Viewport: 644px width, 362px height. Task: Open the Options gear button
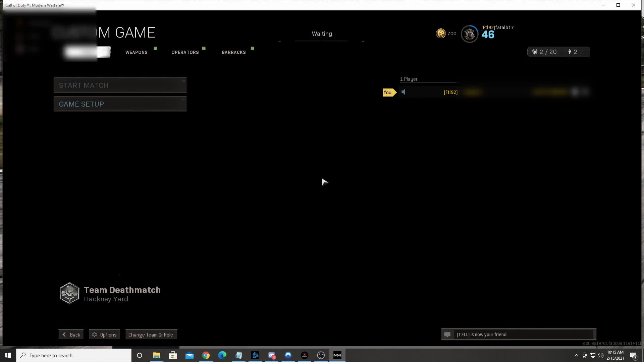(x=104, y=335)
